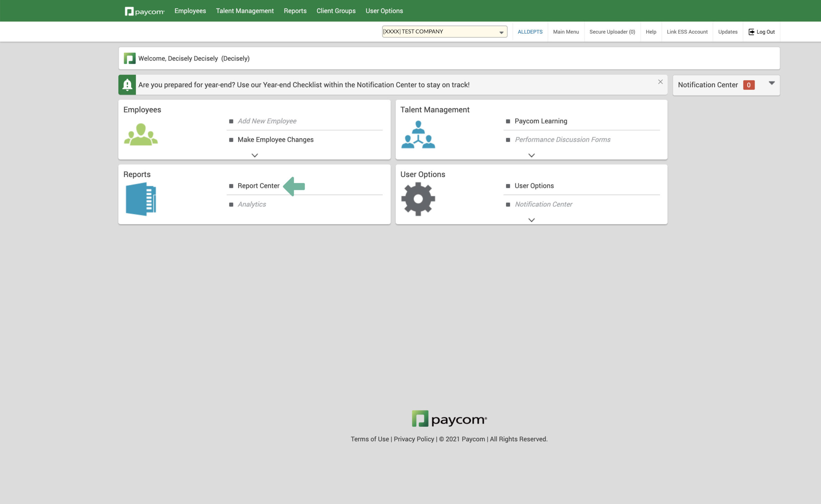The image size is (821, 504).
Task: Open Terms of Use
Action: click(369, 439)
